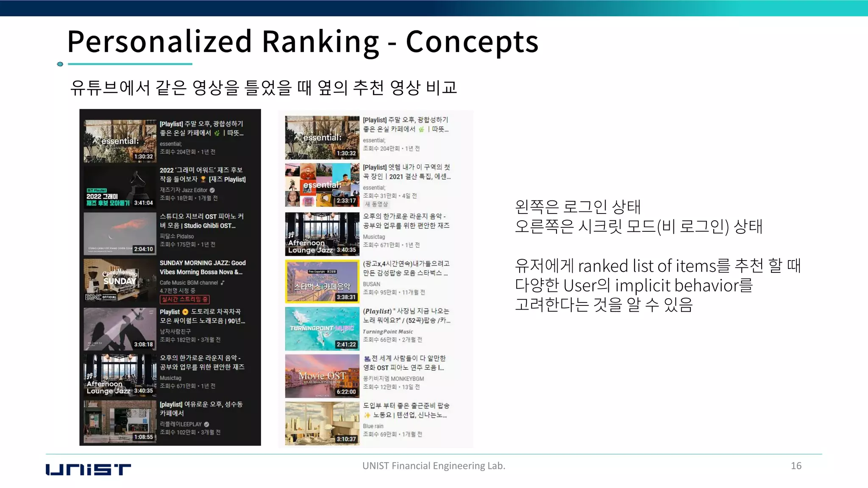The height and width of the screenshot is (488, 868).
Task: Click the '스튜디오 지브리 OST 피아노' video title
Action: tap(202, 221)
